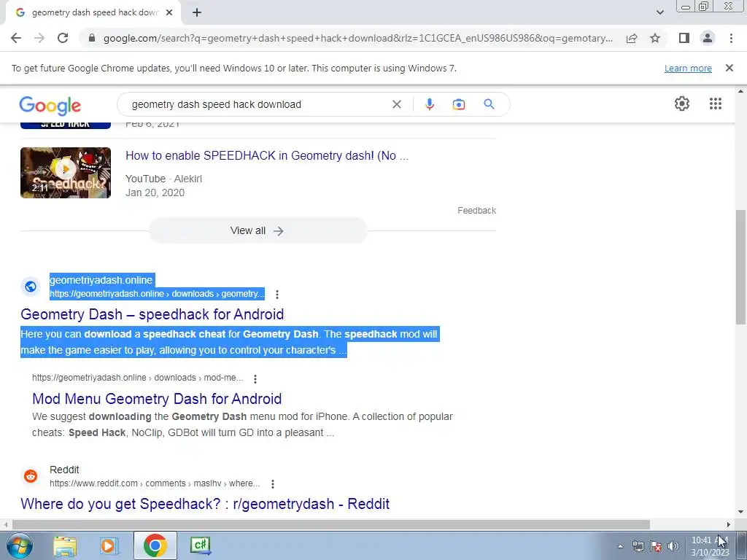Viewport: 747px width, 560px height.
Task: Click the forward navigation arrow
Action: click(39, 38)
